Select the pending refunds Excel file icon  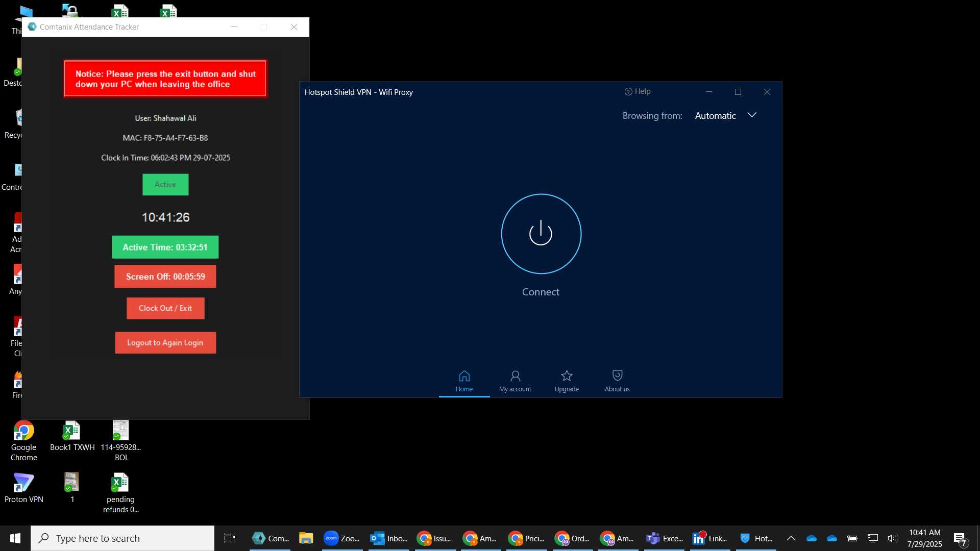click(121, 493)
